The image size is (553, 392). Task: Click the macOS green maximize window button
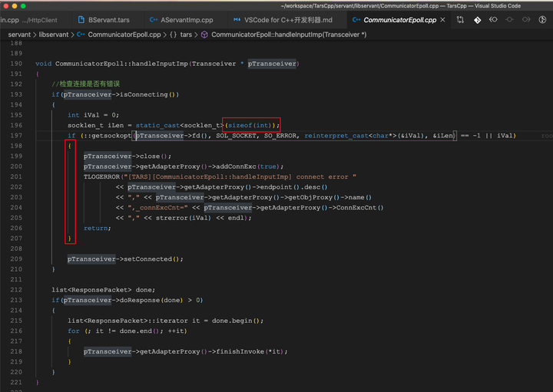pyautogui.click(x=23, y=6)
